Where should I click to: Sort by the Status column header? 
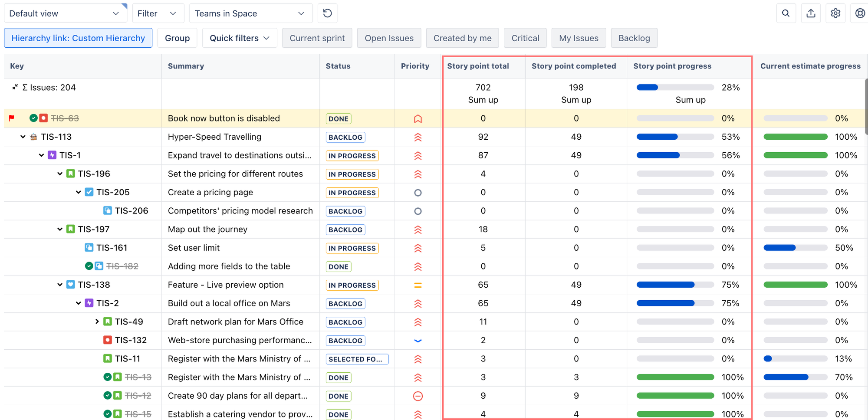click(338, 66)
